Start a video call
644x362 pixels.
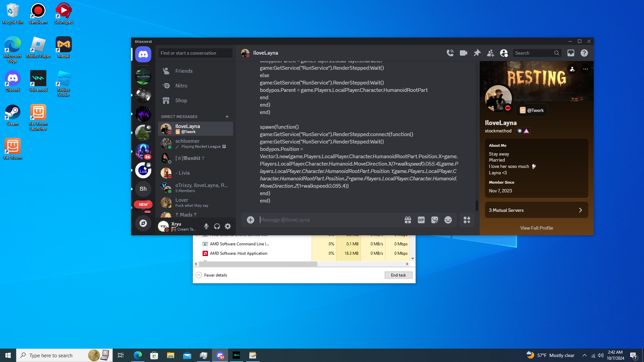coord(464,53)
